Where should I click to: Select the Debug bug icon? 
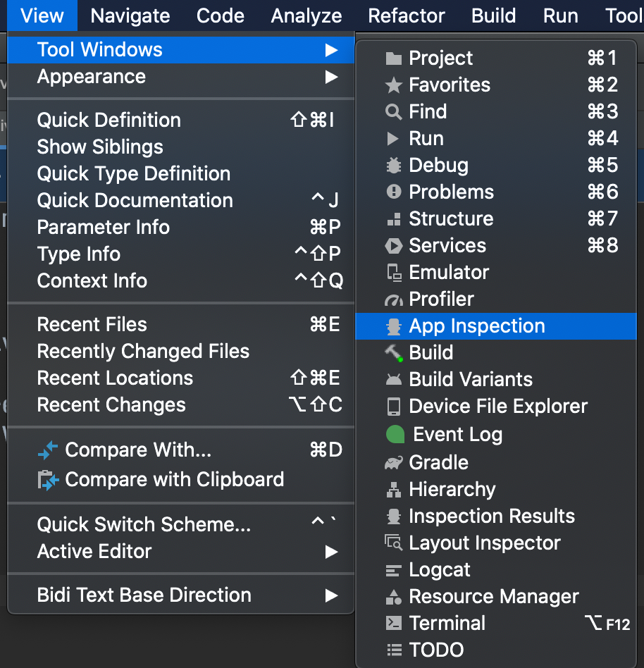click(394, 166)
